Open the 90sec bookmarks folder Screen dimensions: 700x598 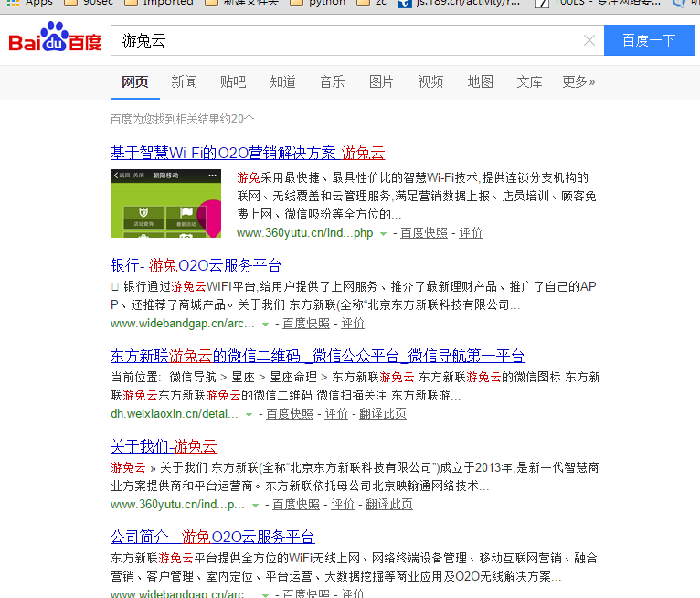[x=89, y=3]
